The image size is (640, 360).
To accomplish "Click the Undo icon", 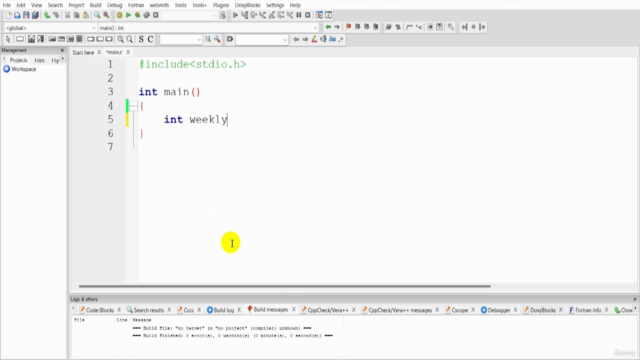I will [47, 15].
